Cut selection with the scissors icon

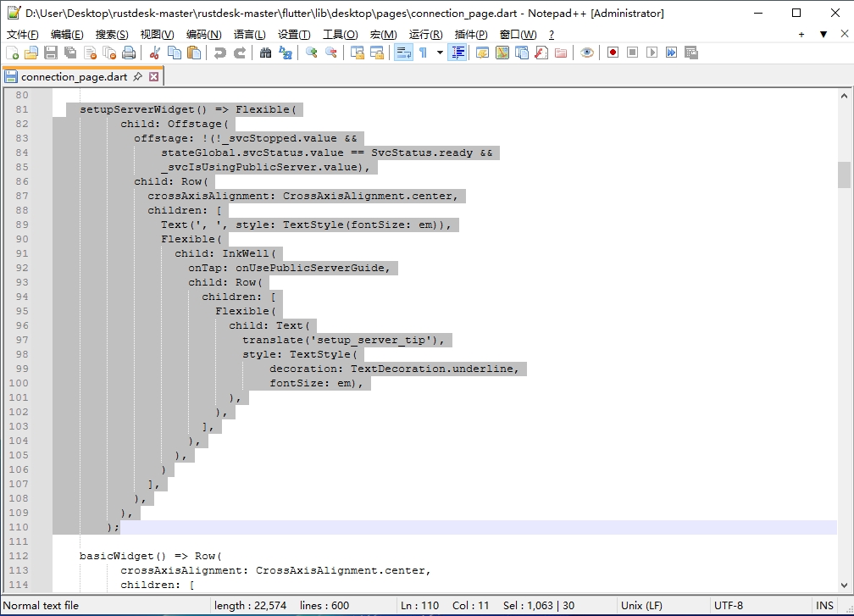coord(155,53)
